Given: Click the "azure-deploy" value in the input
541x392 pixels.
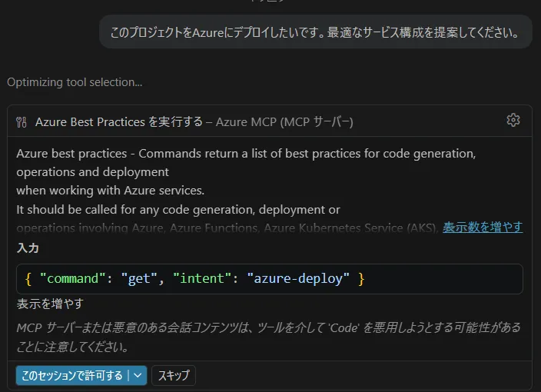Looking at the screenshot, I should pyautogui.click(x=298, y=278).
